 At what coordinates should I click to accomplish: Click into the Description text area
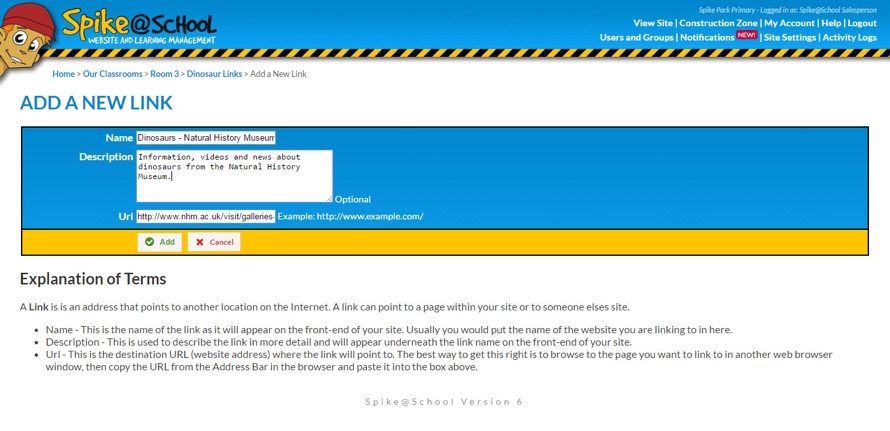pos(234,176)
